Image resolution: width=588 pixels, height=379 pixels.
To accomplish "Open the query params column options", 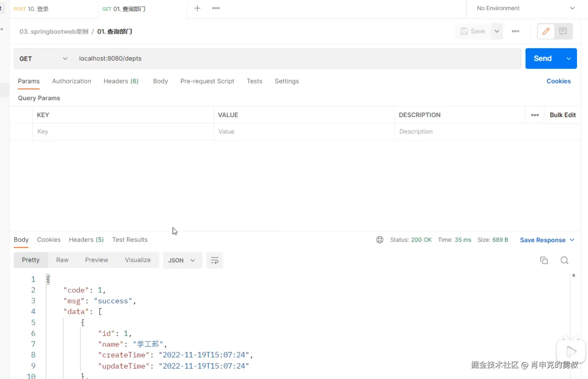I will [535, 115].
